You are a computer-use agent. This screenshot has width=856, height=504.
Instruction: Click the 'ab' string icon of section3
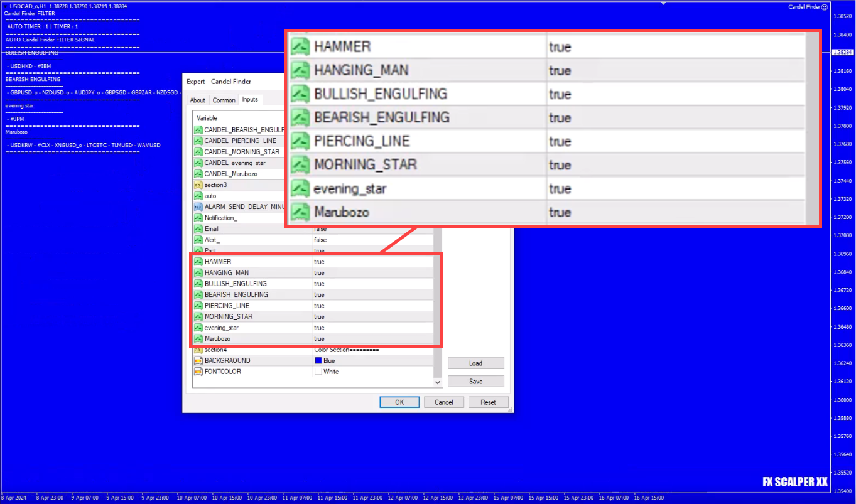pyautogui.click(x=198, y=185)
